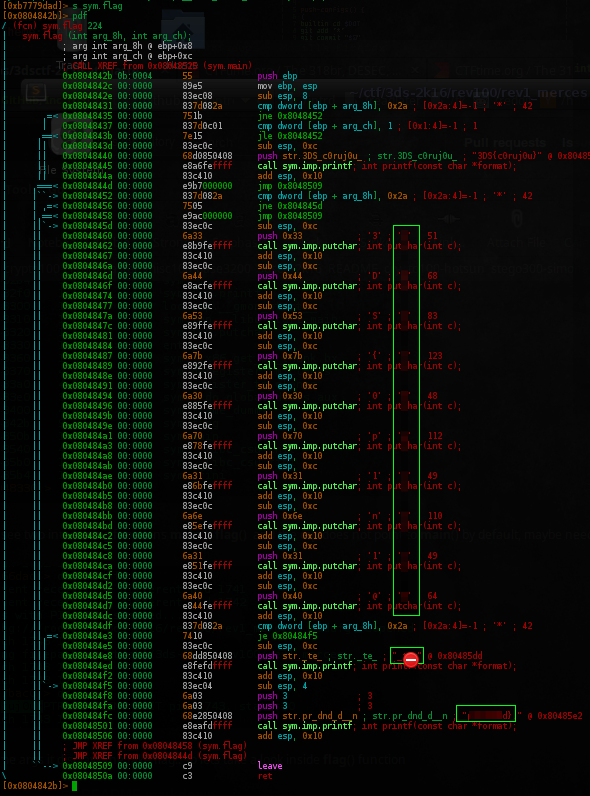Screen dimensions: 590x796
Task: Click the faint home folder icon in the background
Action: (x=183, y=28)
